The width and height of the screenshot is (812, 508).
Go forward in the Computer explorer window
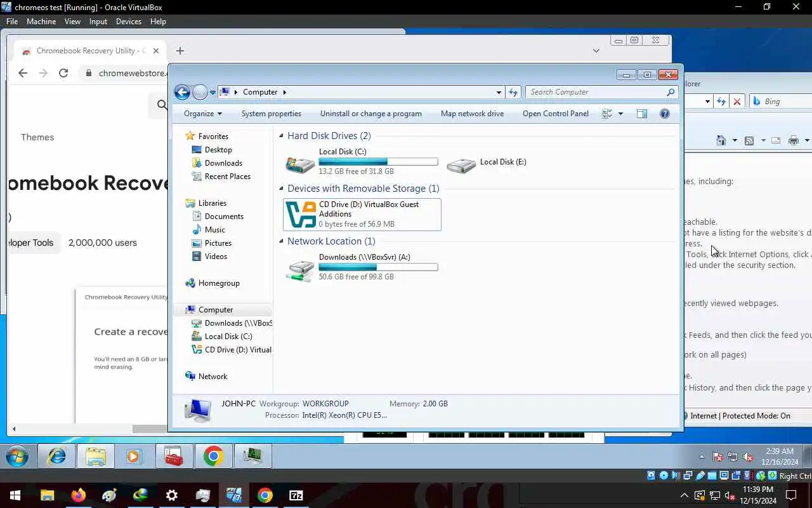pos(200,92)
